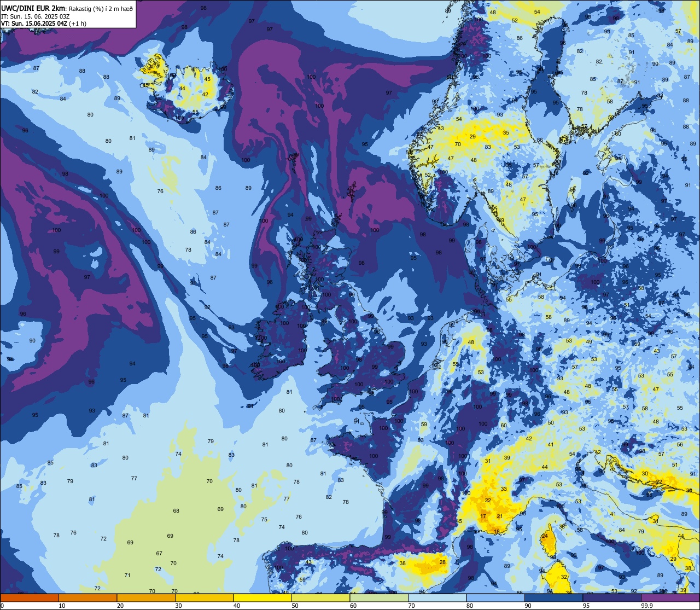The image size is (700, 610).
Task: Pick the orange 10–20 legend color swatch
Action: pyautogui.click(x=87, y=598)
